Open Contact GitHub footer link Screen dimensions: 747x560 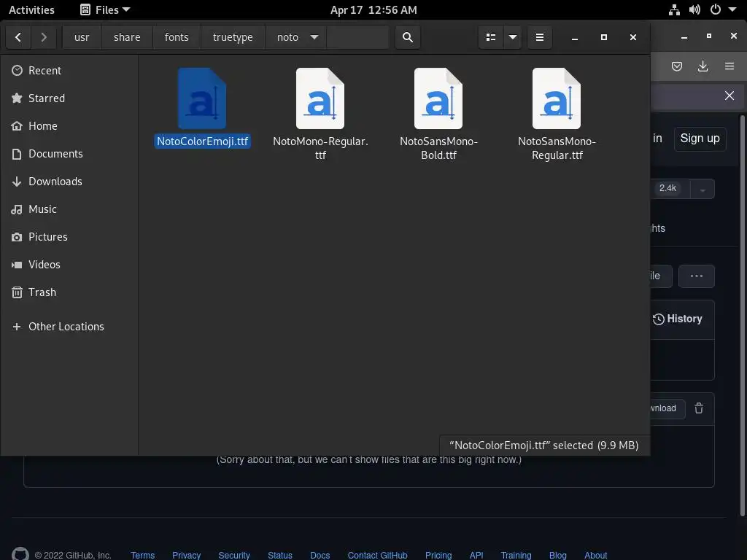click(377, 555)
